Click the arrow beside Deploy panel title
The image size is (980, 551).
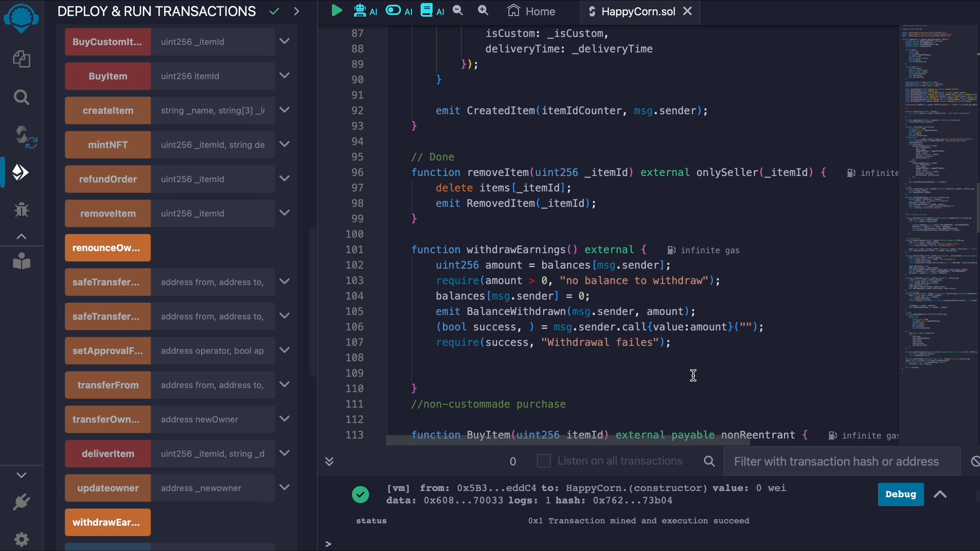coord(297,11)
